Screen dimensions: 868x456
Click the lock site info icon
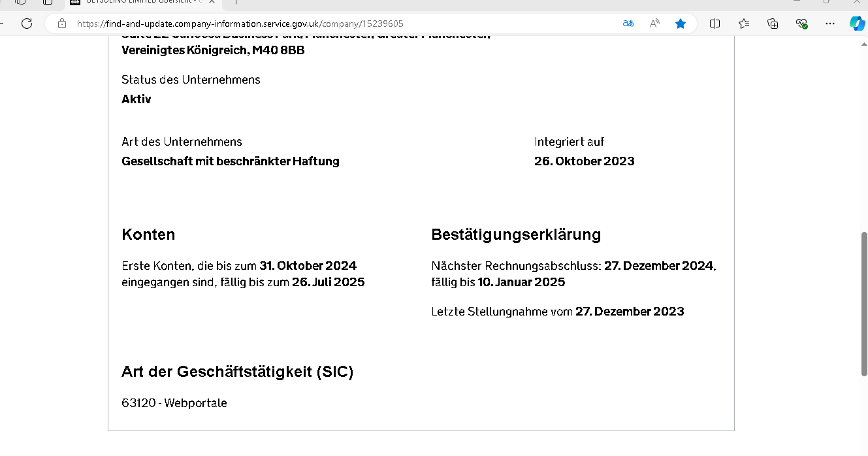coord(62,24)
